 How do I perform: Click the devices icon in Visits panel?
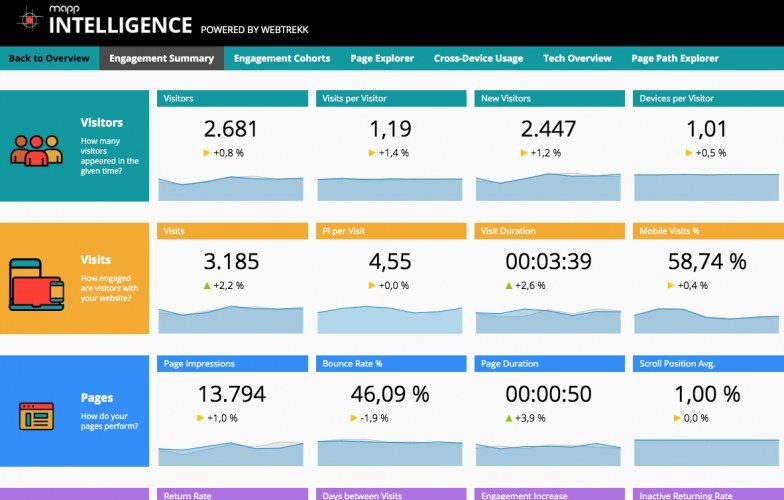click(36, 284)
